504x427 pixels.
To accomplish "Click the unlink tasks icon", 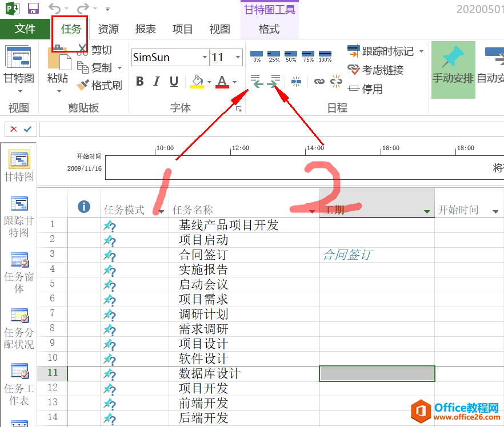I will coord(337,82).
